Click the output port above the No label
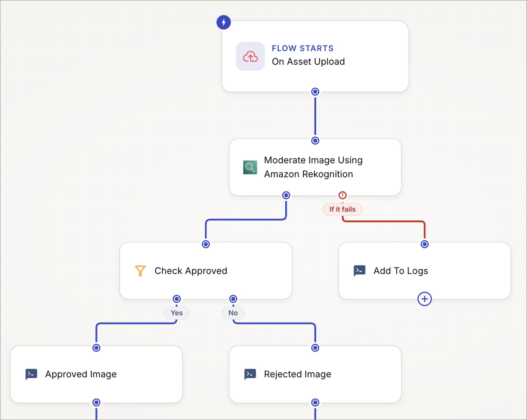 (233, 299)
